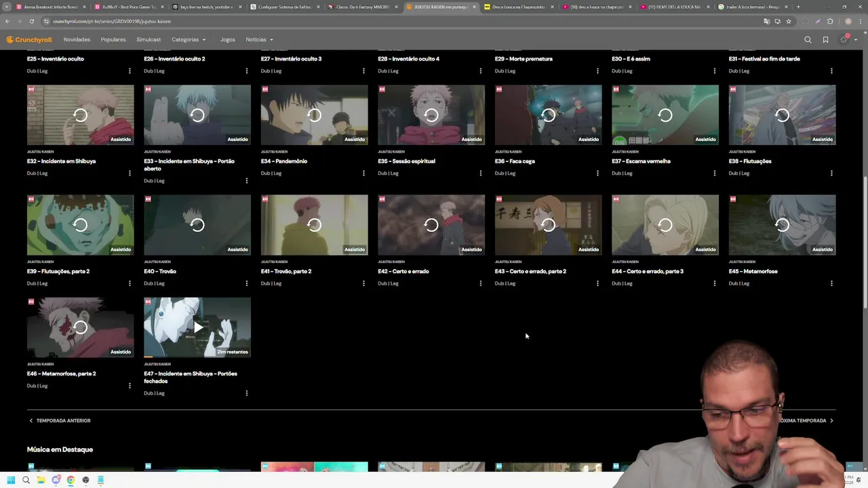Replay E32 Incidente em Shibuya via thumbnail icon
This screenshot has width=868, height=488.
80,115
